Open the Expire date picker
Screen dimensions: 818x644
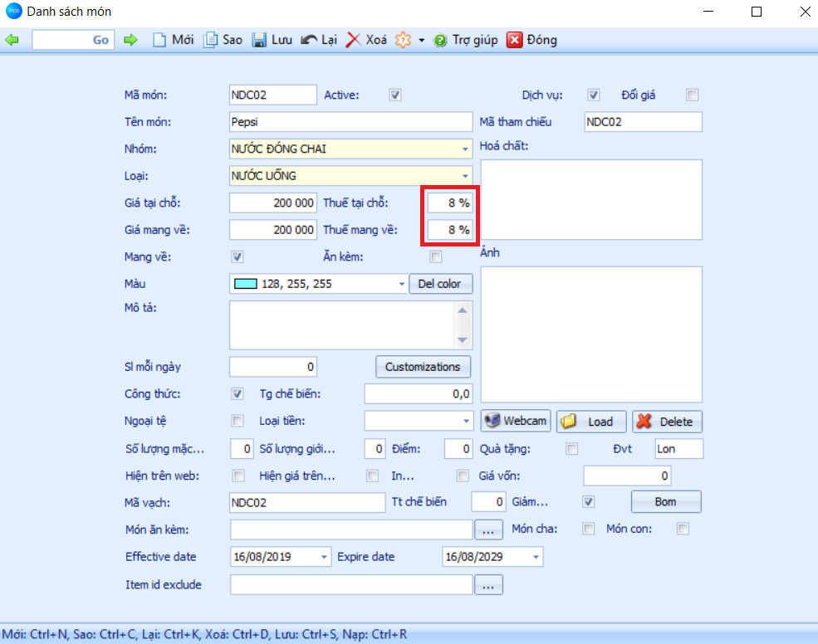tap(536, 556)
